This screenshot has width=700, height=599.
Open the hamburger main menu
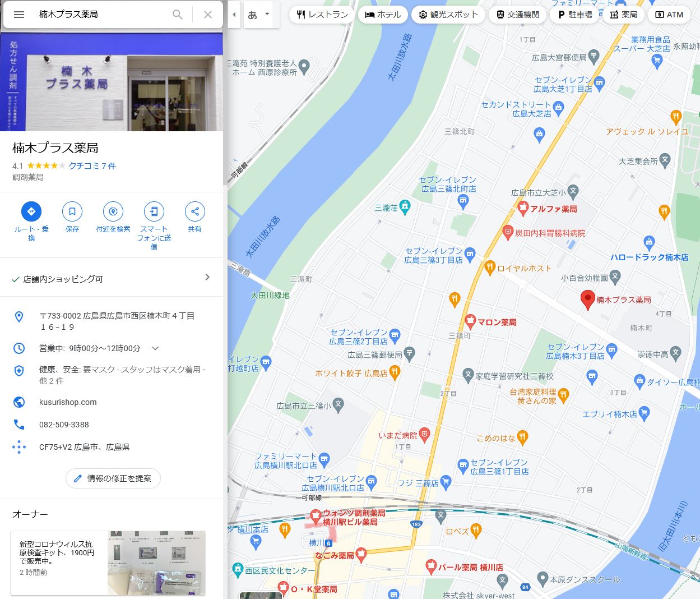[x=19, y=15]
